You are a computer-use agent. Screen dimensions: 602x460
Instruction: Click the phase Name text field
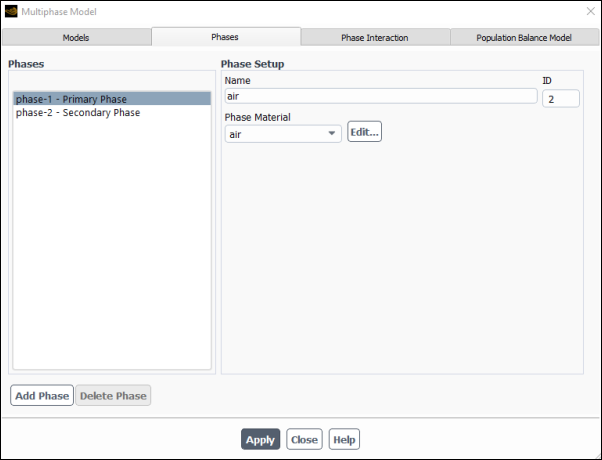tap(381, 96)
